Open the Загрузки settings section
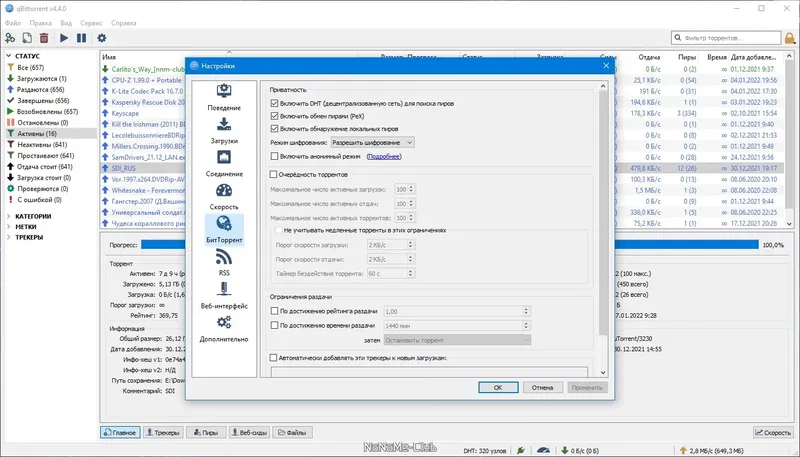Viewport: 800px width, 457px height. tap(224, 131)
